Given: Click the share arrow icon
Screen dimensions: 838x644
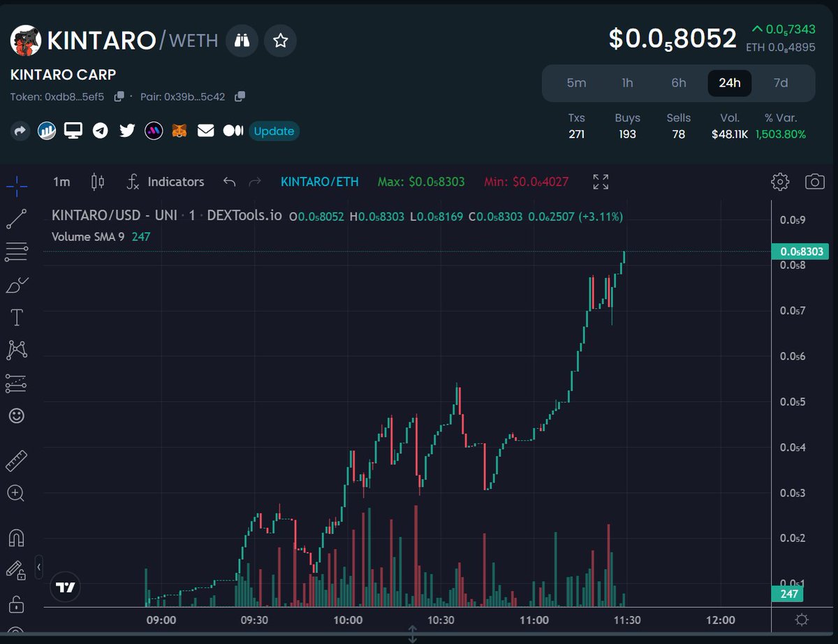Looking at the screenshot, I should tap(20, 131).
